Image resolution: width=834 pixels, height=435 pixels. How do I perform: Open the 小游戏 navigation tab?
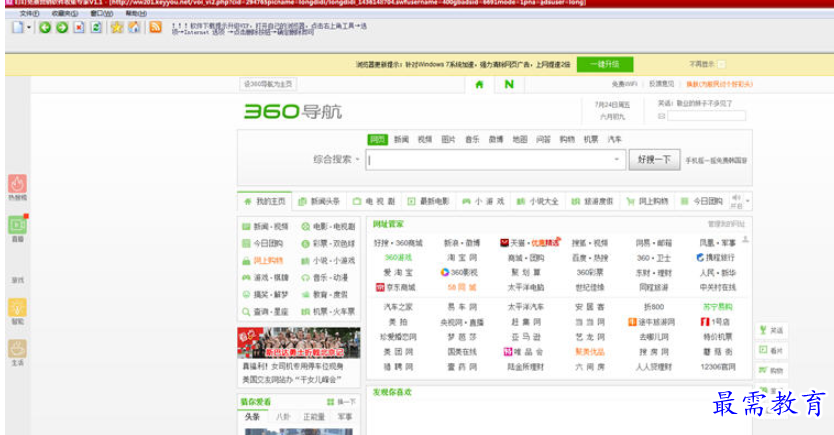pos(483,202)
